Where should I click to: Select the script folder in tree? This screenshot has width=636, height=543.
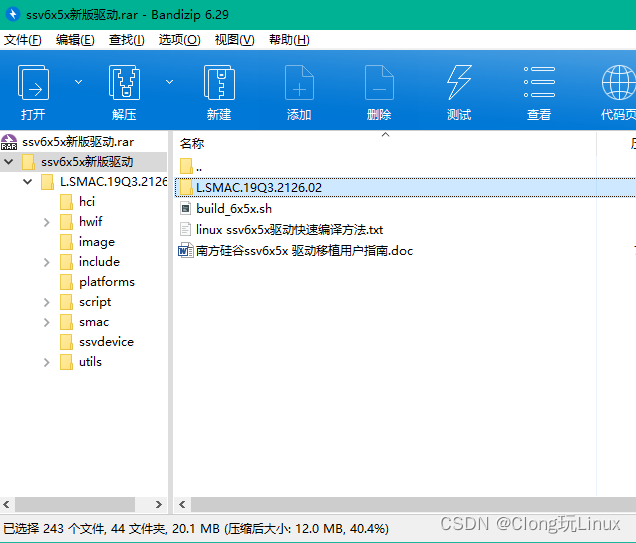tap(95, 302)
